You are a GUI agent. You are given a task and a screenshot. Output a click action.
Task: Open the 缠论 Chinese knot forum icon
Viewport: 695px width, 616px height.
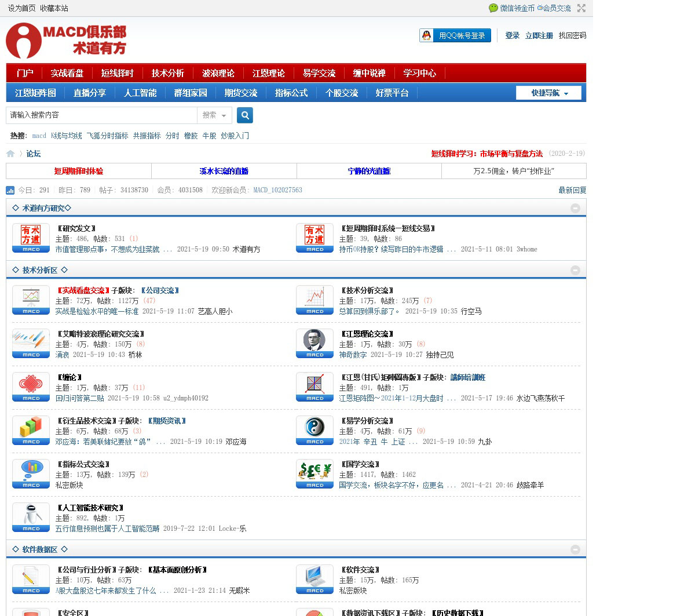(31, 387)
